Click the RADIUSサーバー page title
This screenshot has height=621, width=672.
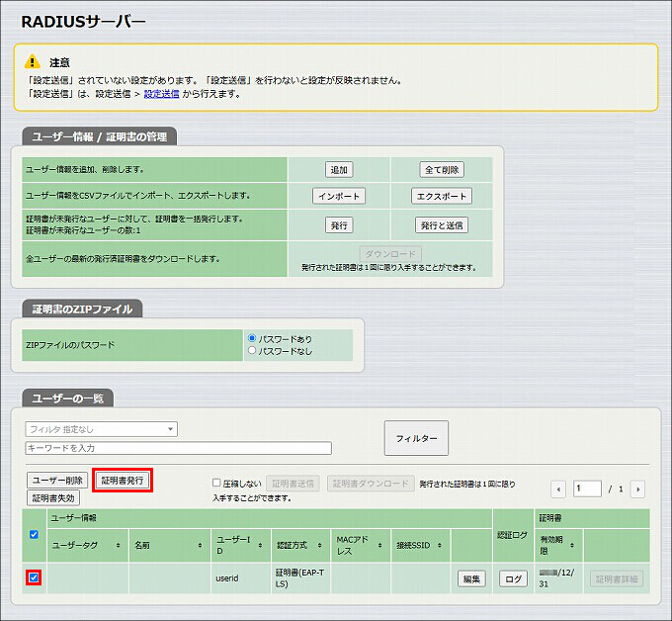[84, 22]
